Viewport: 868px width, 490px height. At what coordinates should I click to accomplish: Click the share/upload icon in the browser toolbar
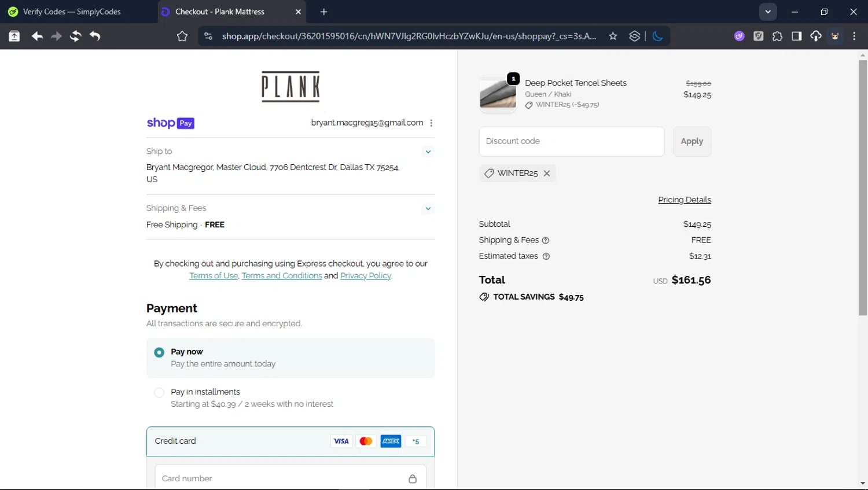[x=14, y=36]
